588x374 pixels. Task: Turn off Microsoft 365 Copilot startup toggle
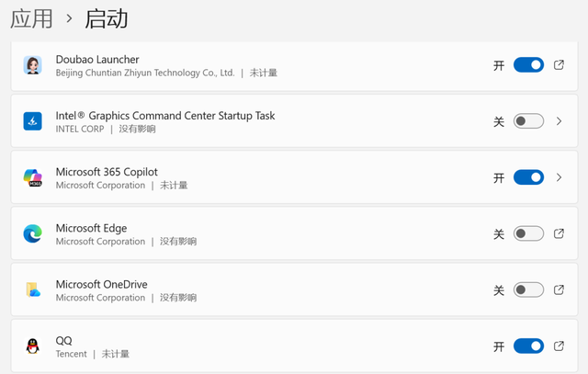[x=528, y=177]
